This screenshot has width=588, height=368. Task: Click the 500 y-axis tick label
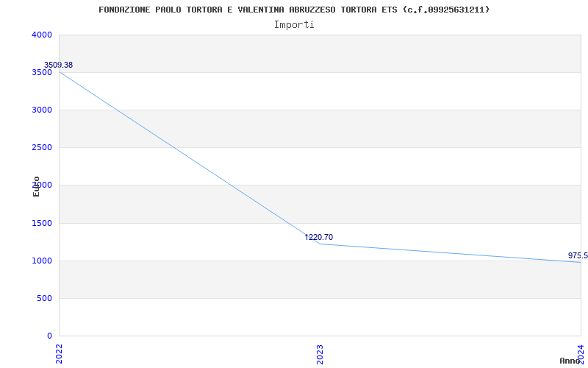tap(44, 299)
